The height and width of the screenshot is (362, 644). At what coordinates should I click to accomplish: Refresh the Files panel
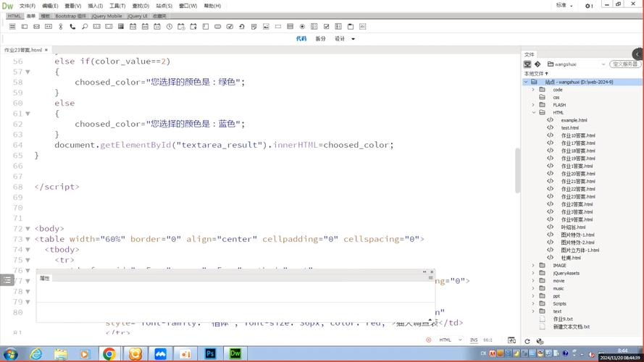[x=527, y=341]
